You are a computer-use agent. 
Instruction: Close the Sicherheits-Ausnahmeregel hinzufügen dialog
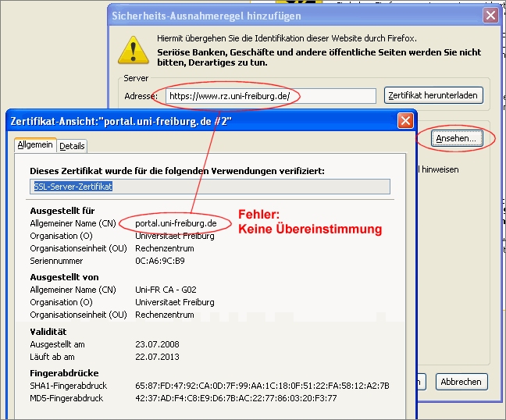(490, 15)
